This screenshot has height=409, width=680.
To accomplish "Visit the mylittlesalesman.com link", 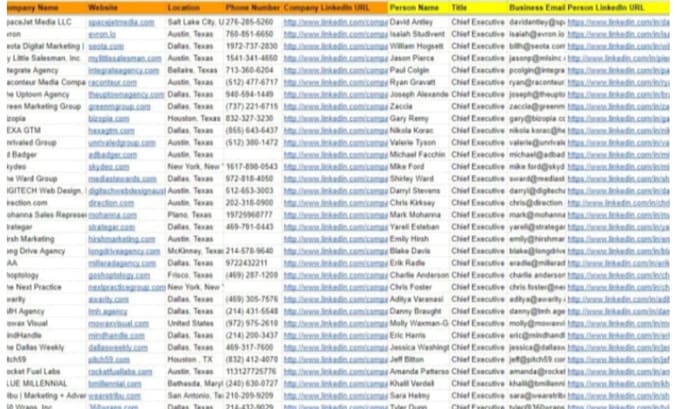I will coord(125,59).
